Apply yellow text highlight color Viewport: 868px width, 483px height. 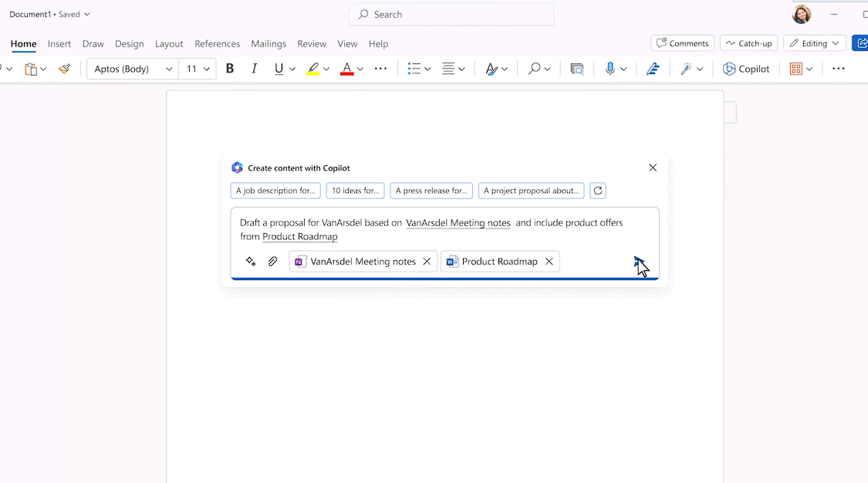[x=312, y=69]
